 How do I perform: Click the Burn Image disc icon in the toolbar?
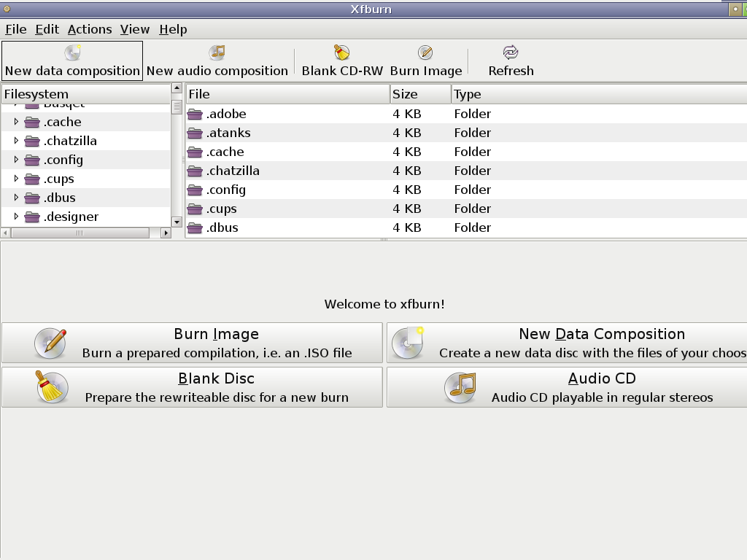click(x=425, y=52)
